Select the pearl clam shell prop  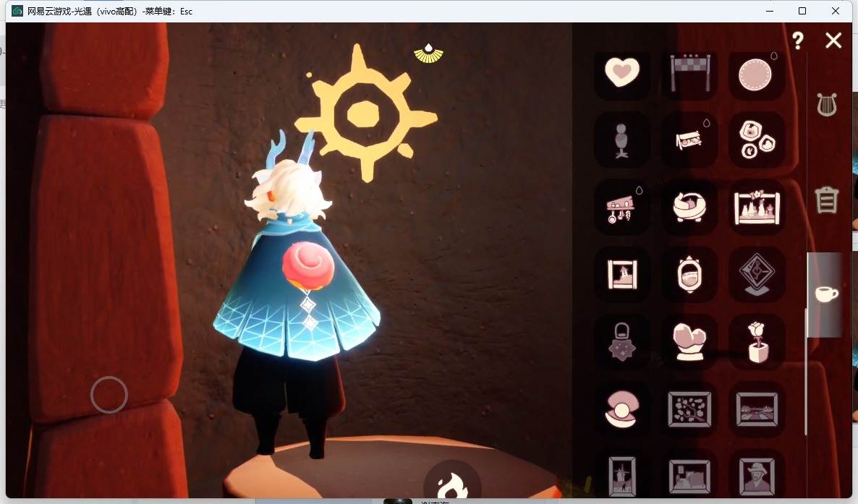[621, 409]
